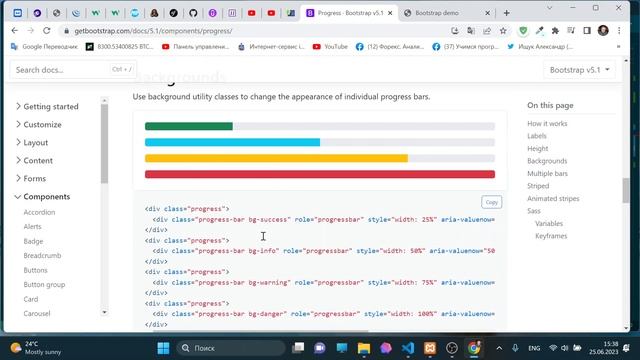Viewport: 640px width, 360px height.
Task: Expand the Customize section
Action: (38, 124)
